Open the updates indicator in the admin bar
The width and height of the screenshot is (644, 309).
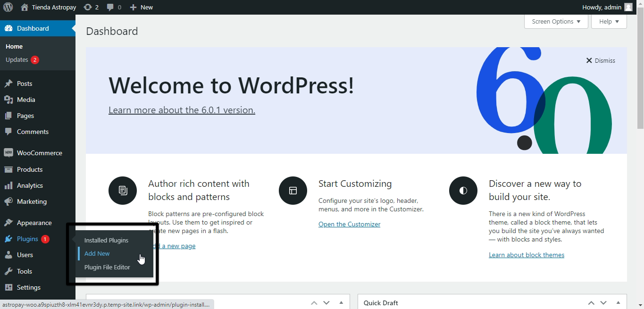point(91,7)
